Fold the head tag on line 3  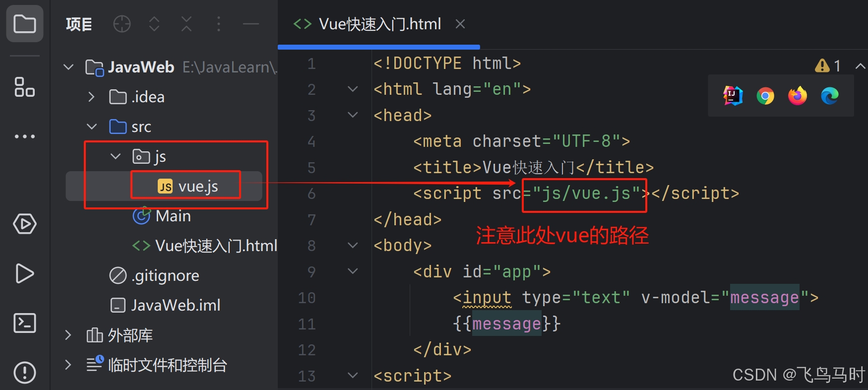pyautogui.click(x=353, y=115)
